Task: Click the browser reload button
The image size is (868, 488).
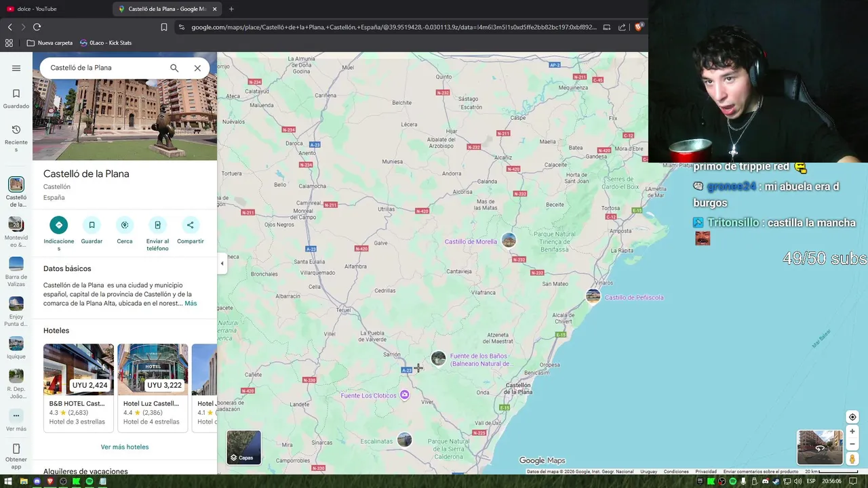Action: pos(37,27)
